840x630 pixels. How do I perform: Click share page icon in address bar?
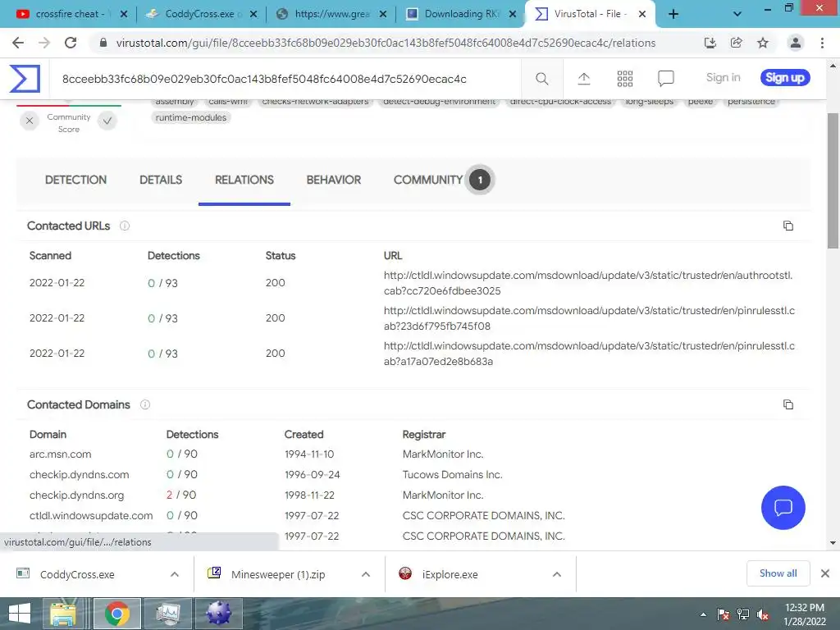pos(737,43)
